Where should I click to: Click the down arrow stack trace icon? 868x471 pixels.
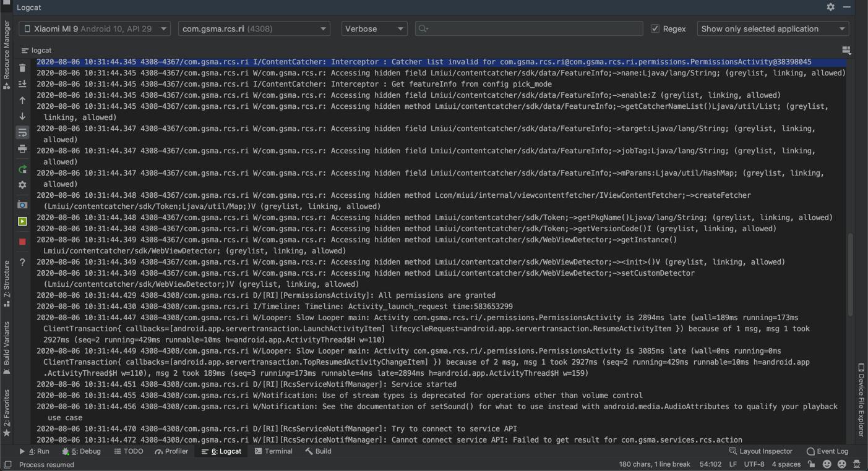pyautogui.click(x=22, y=116)
